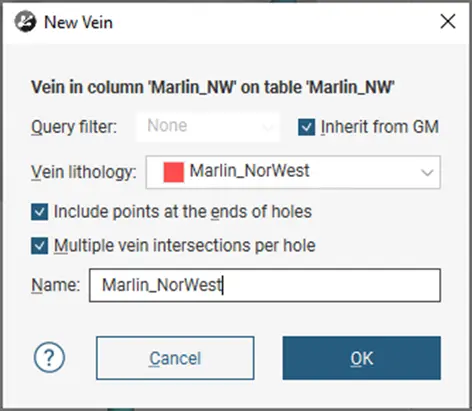
Task: Click the Vein in column heading text
Action: (x=213, y=87)
